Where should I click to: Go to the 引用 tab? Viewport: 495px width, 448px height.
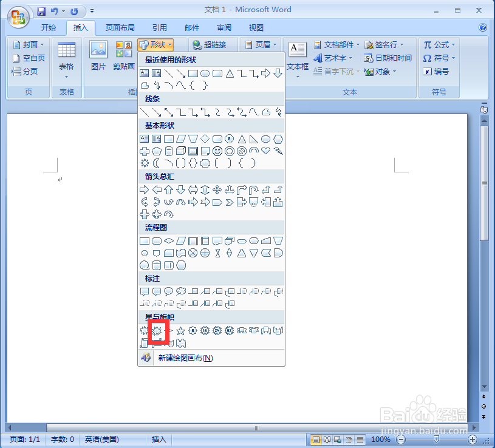pyautogui.click(x=159, y=28)
